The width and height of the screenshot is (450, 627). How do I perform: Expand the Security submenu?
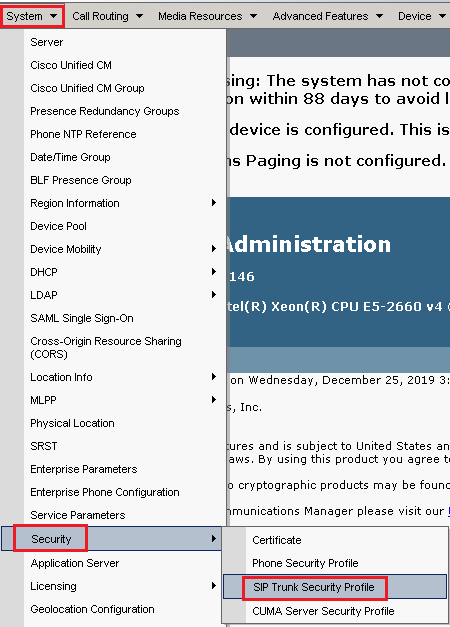tap(111, 539)
